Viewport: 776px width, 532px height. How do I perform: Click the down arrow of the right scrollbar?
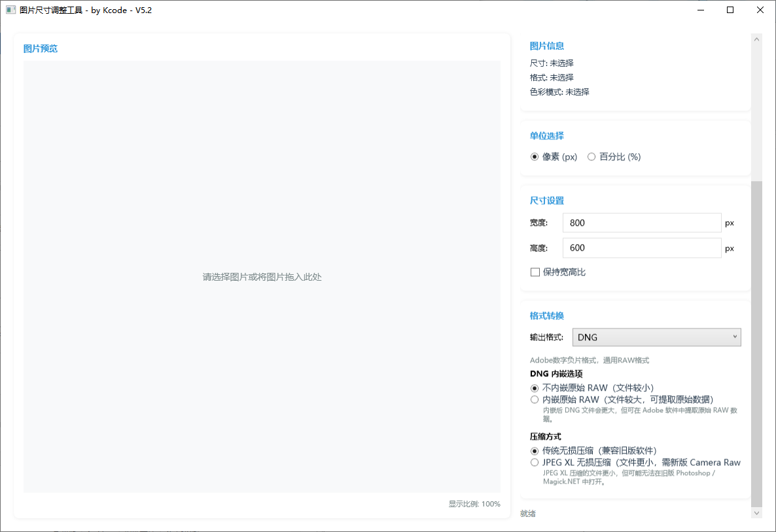pos(756,512)
